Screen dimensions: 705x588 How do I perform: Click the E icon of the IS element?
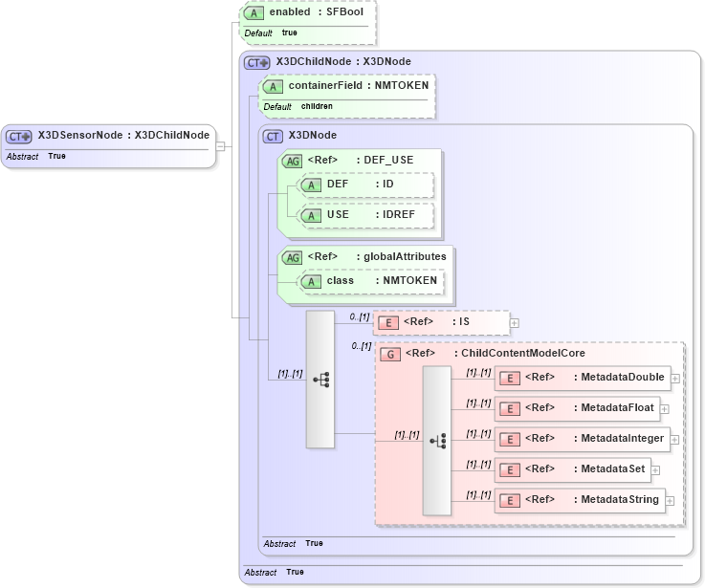click(x=388, y=323)
